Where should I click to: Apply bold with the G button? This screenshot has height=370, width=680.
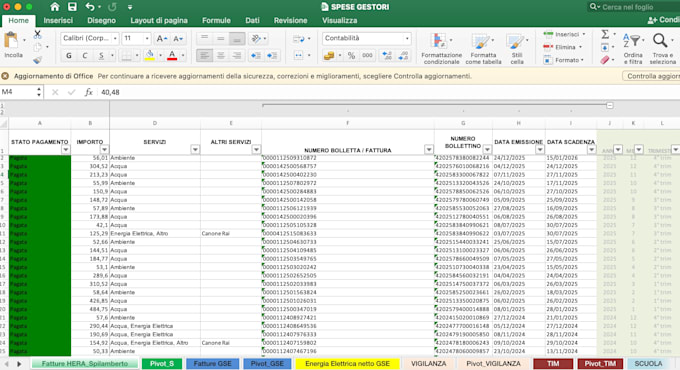69,56
